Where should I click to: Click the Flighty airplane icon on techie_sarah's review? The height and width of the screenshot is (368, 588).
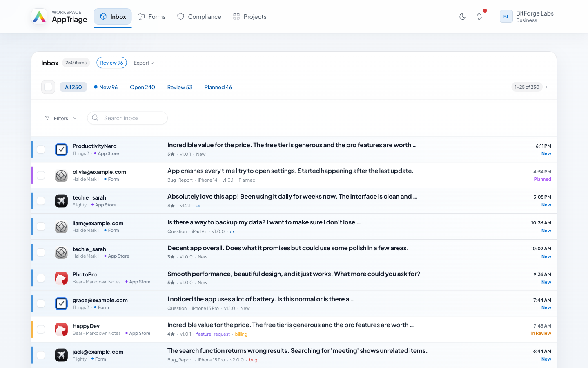pyautogui.click(x=61, y=201)
